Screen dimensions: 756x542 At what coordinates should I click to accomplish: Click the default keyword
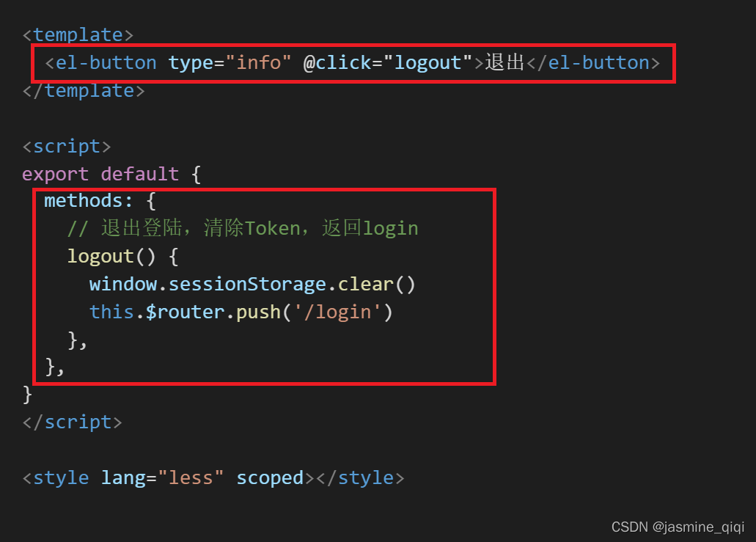140,175
